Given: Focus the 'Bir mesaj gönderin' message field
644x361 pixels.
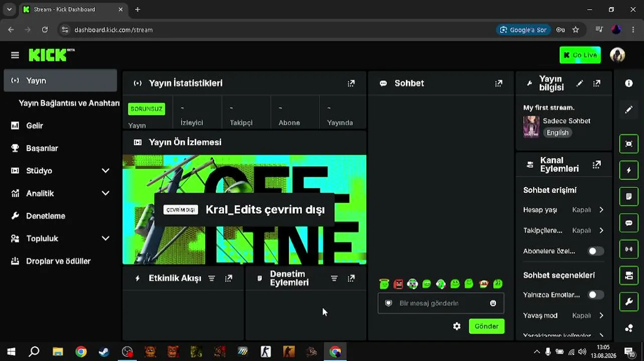Looking at the screenshot, I should click(440, 303).
